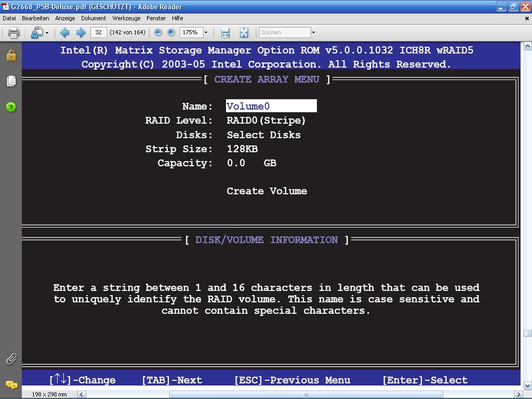The height and width of the screenshot is (399, 532).
Task: Click the vertical scrollbar thumb
Action: (528, 333)
